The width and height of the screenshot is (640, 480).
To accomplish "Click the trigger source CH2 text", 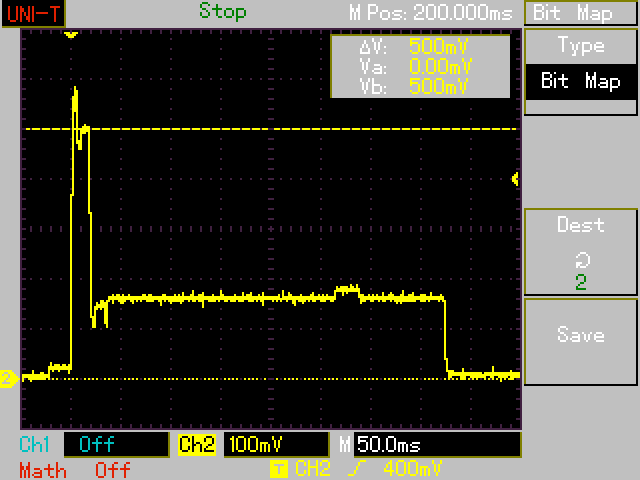I will click(312, 469).
